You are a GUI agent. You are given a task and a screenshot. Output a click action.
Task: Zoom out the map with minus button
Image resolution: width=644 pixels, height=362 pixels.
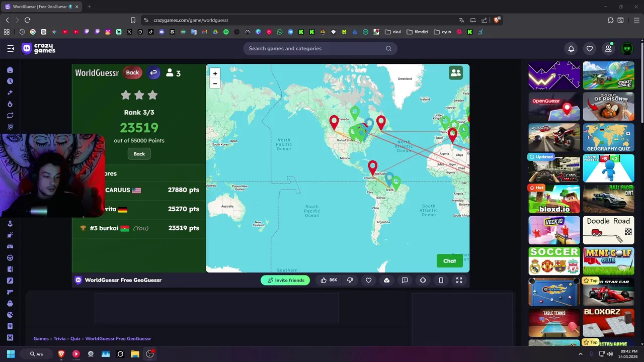point(215,83)
